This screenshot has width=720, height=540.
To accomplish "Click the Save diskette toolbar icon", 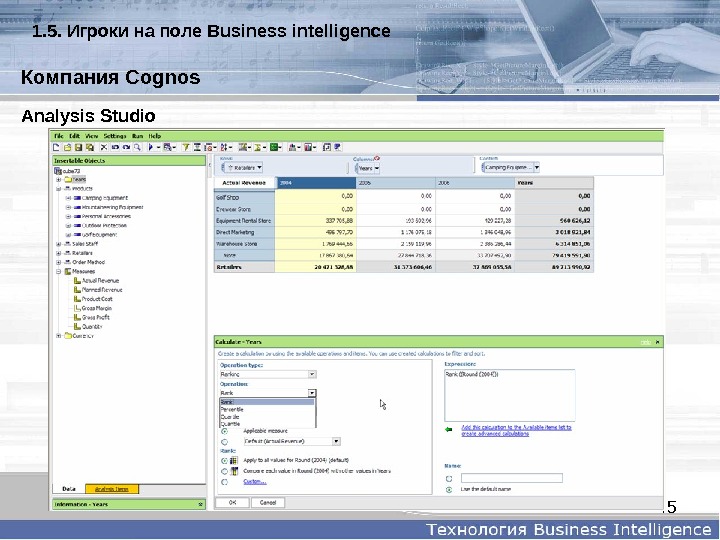I will coord(78,147).
